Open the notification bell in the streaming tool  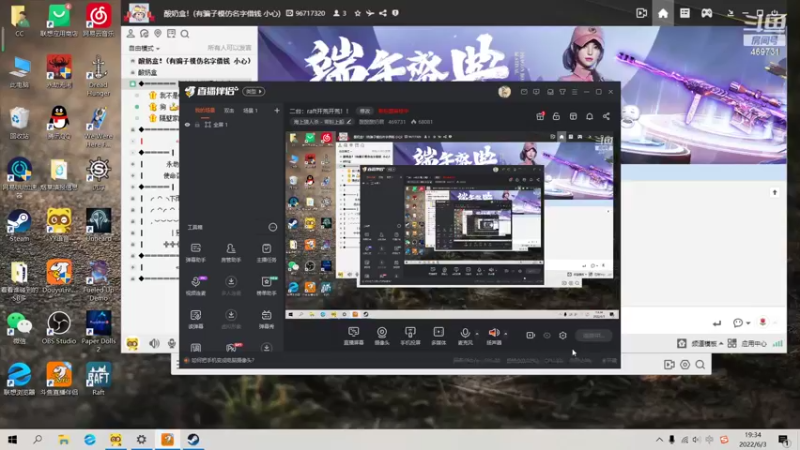(x=589, y=116)
